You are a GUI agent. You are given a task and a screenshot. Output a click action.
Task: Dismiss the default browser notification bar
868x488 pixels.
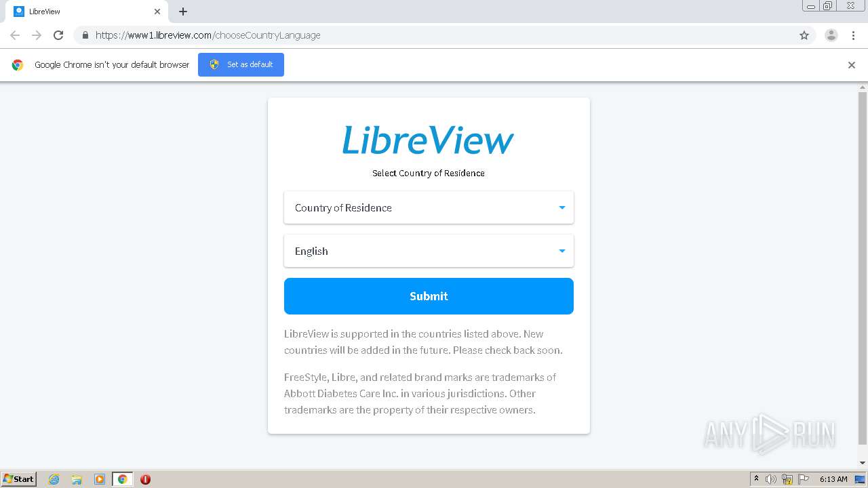pyautogui.click(x=852, y=65)
